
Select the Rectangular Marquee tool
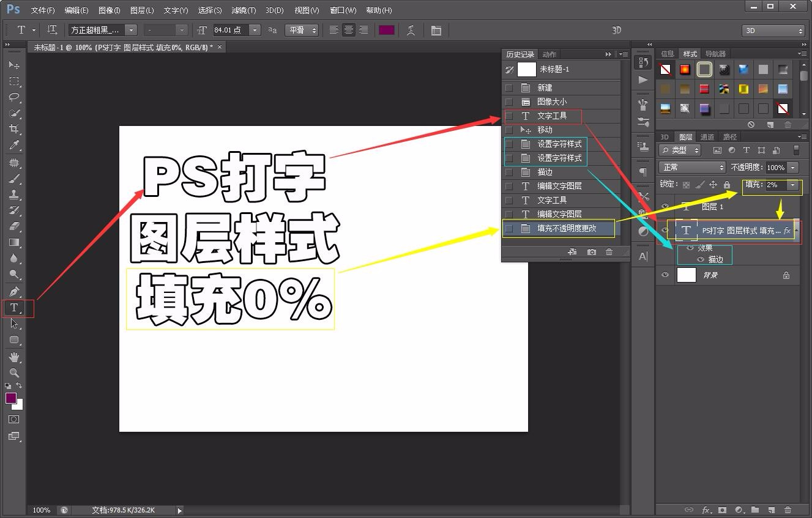[13, 81]
